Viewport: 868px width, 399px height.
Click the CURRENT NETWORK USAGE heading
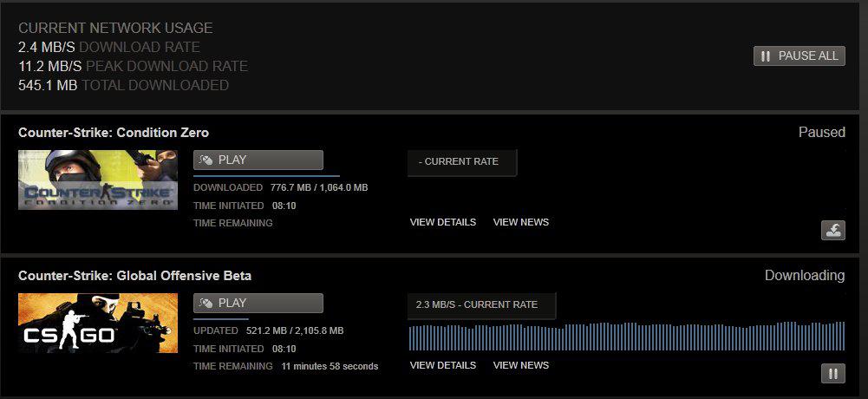[115, 28]
